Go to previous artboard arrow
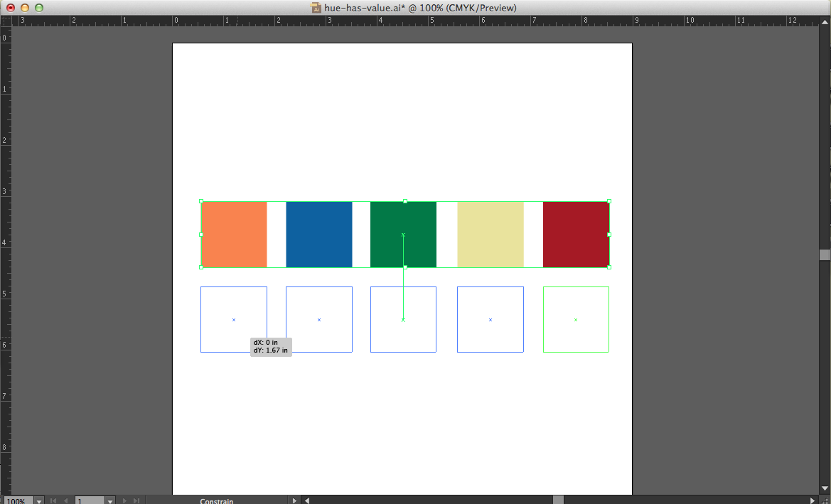Screen dimensions: 831x504 pos(65,500)
